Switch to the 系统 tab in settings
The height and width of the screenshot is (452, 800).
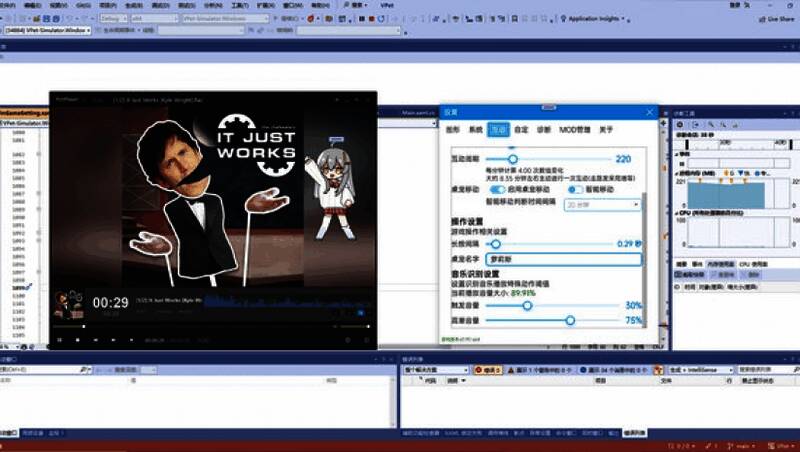[x=475, y=130]
